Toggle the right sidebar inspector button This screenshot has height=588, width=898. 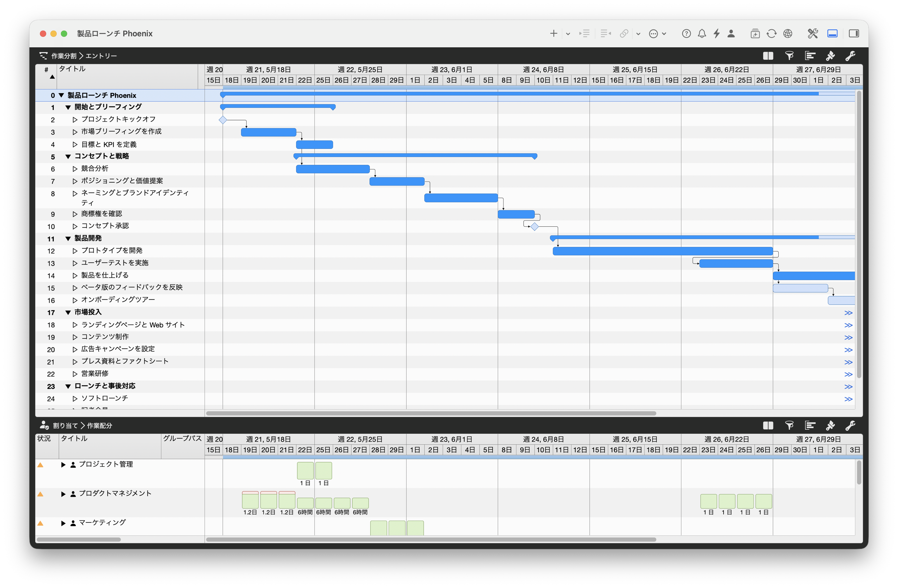[x=854, y=34]
